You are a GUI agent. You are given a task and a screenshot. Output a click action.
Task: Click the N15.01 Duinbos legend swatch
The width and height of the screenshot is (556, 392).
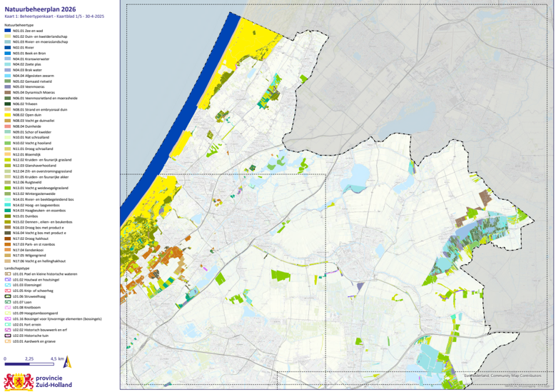tap(8, 216)
